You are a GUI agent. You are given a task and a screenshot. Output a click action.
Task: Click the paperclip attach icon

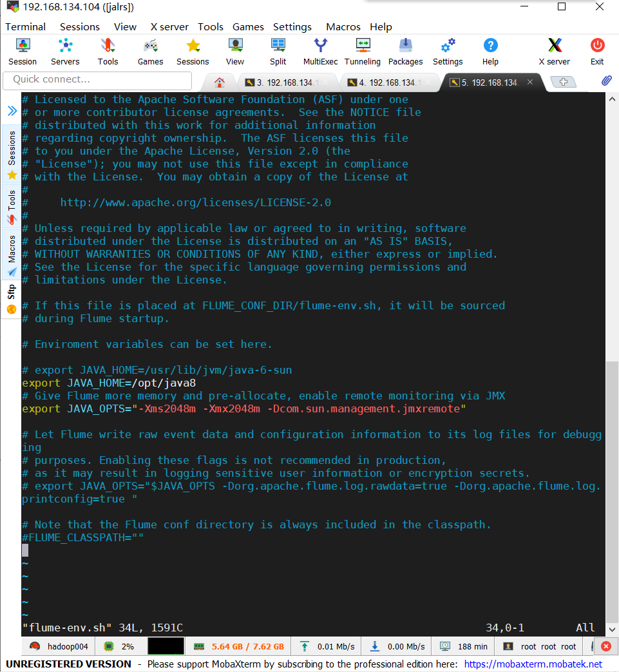[x=606, y=81]
